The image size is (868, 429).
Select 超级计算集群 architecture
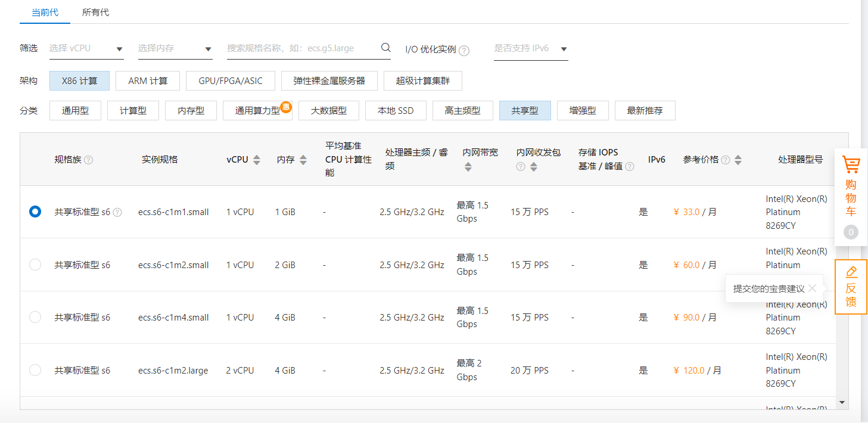pos(423,80)
